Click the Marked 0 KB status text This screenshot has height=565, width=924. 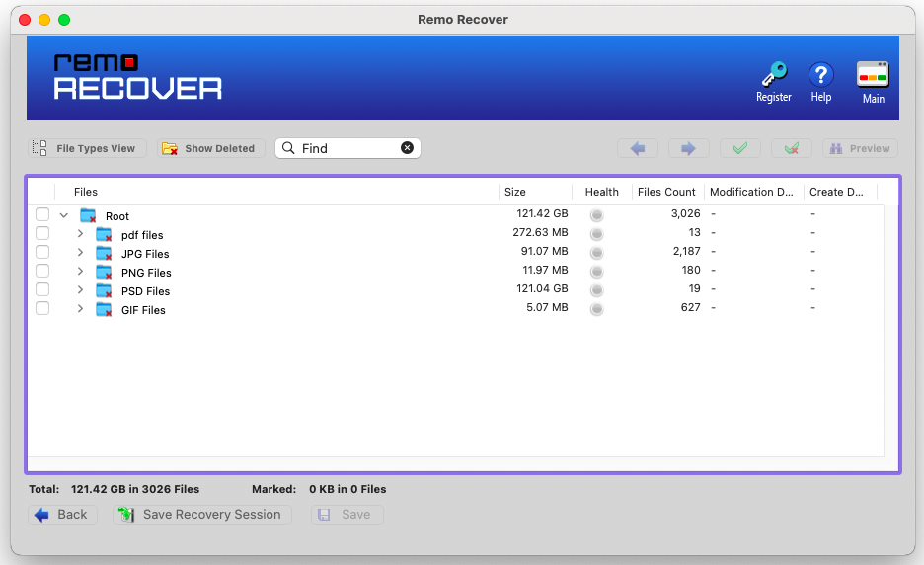click(319, 489)
